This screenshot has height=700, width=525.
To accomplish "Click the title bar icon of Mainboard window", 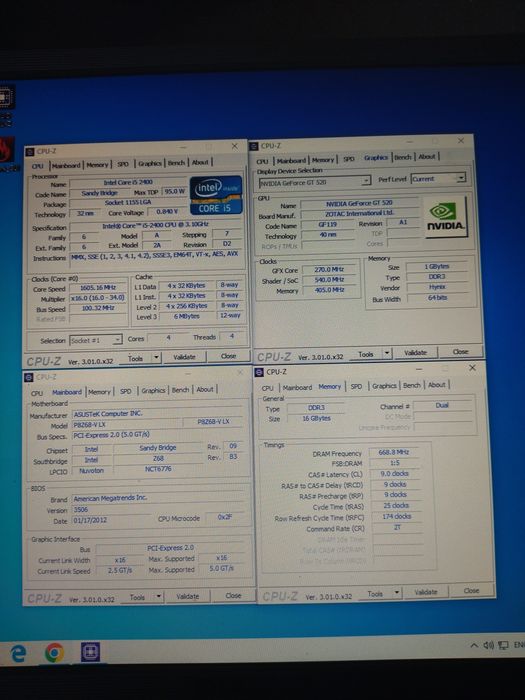I will pos(29,377).
